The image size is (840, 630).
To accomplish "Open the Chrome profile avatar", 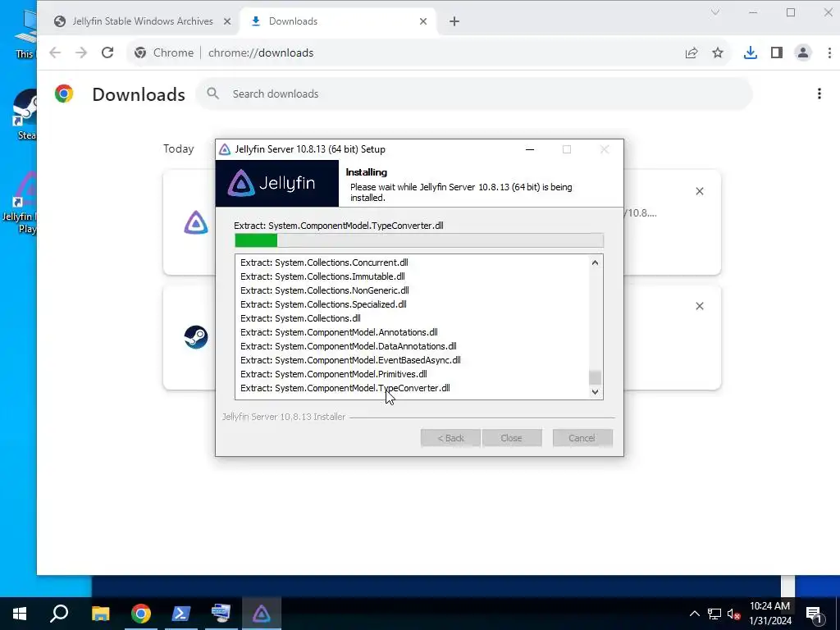I will click(803, 52).
